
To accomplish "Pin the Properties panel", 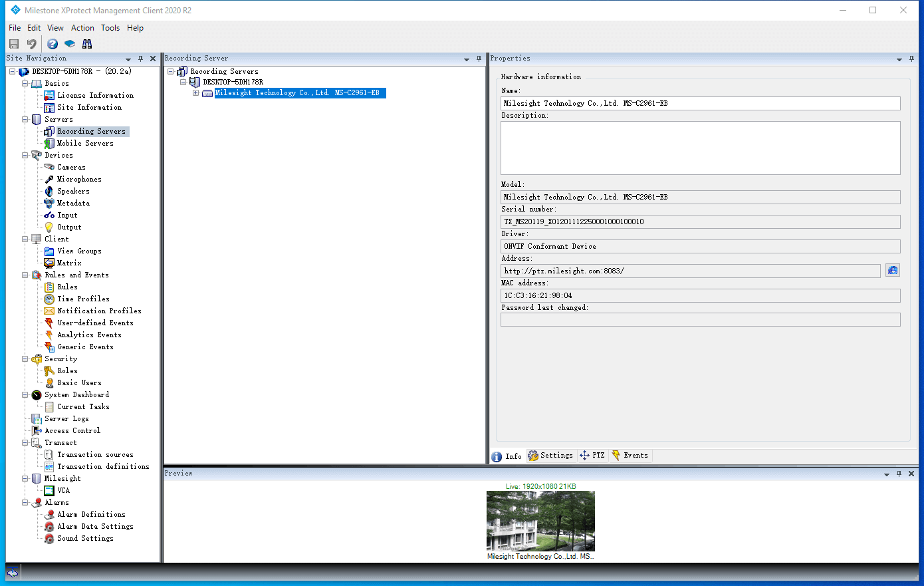I will click(x=911, y=59).
